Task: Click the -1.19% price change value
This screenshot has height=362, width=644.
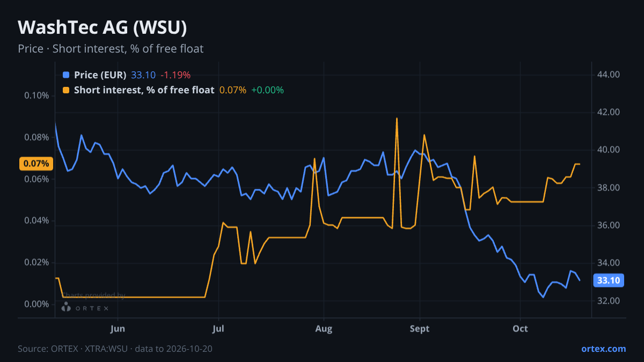Action: [x=175, y=75]
